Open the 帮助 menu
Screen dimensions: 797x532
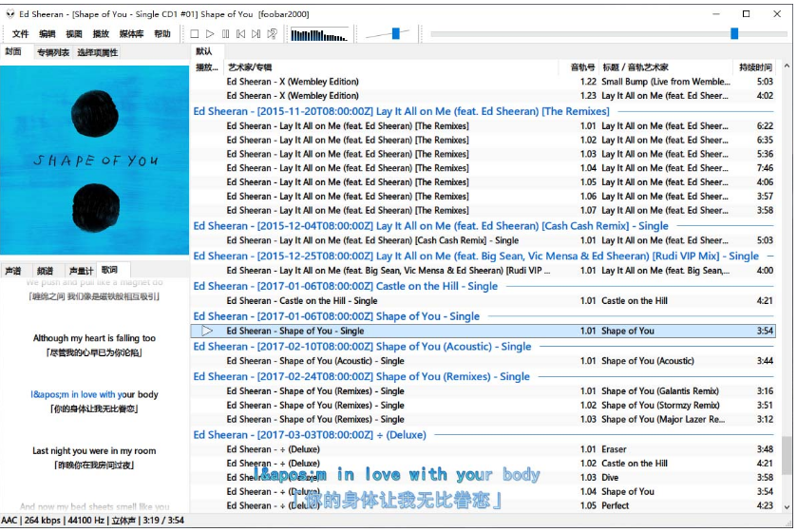coord(162,34)
